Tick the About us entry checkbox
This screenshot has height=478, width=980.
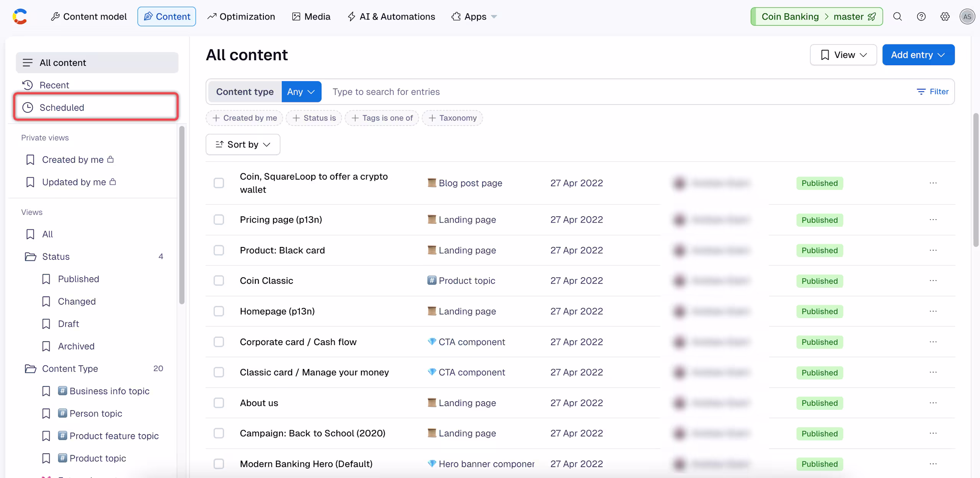pos(219,403)
